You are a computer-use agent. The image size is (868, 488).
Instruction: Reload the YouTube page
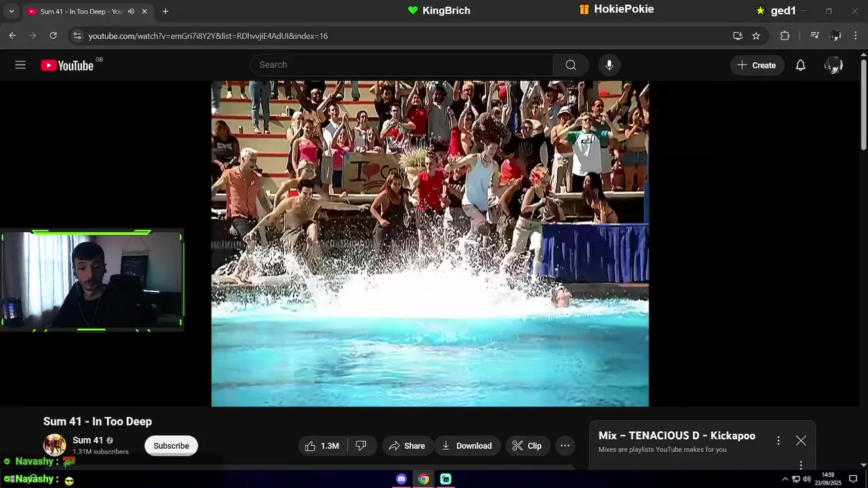pos(53,35)
